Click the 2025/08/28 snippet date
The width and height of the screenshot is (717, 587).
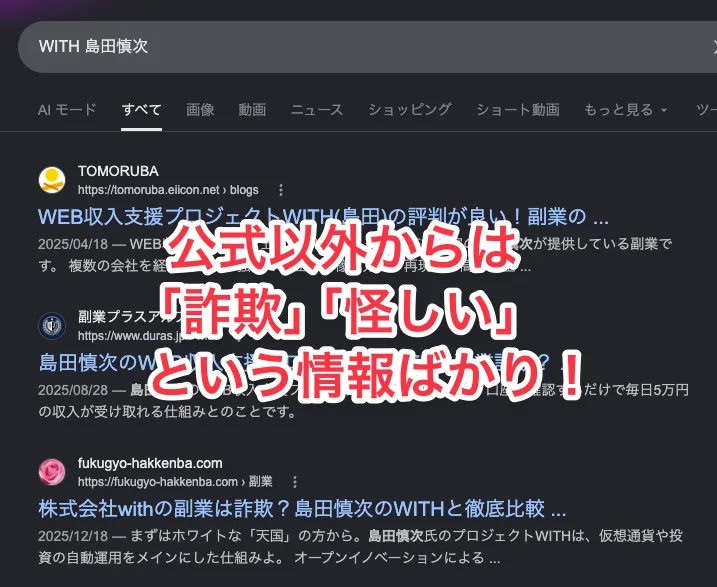coord(73,390)
